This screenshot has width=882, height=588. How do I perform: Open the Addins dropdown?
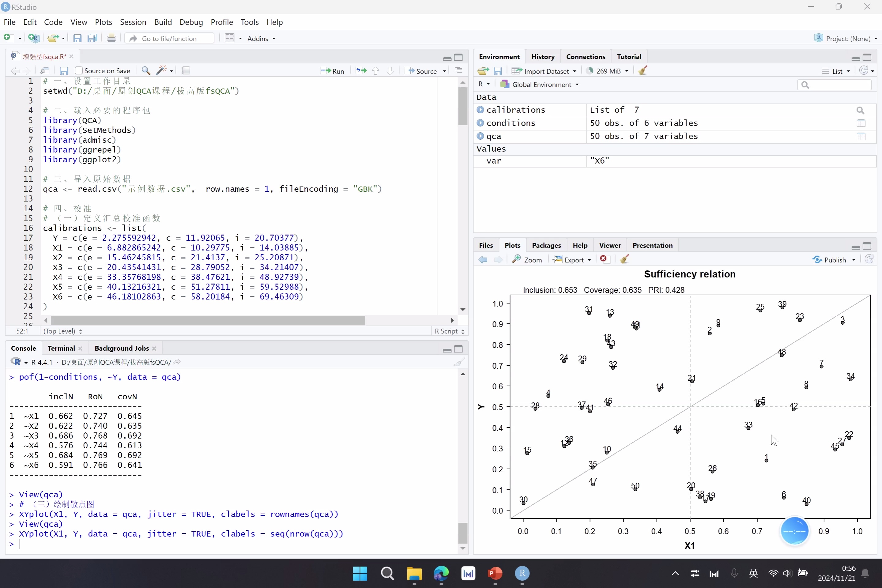pos(261,39)
